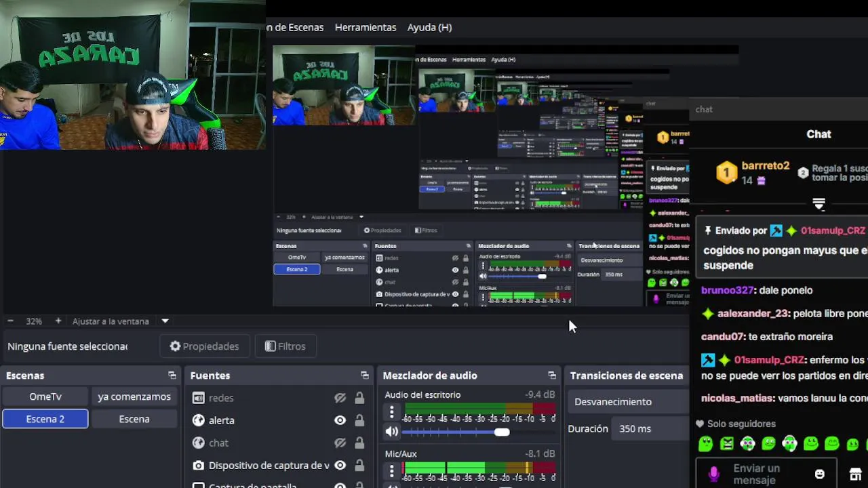
Task: Click the Solo seguidores label
Action: tap(741, 424)
